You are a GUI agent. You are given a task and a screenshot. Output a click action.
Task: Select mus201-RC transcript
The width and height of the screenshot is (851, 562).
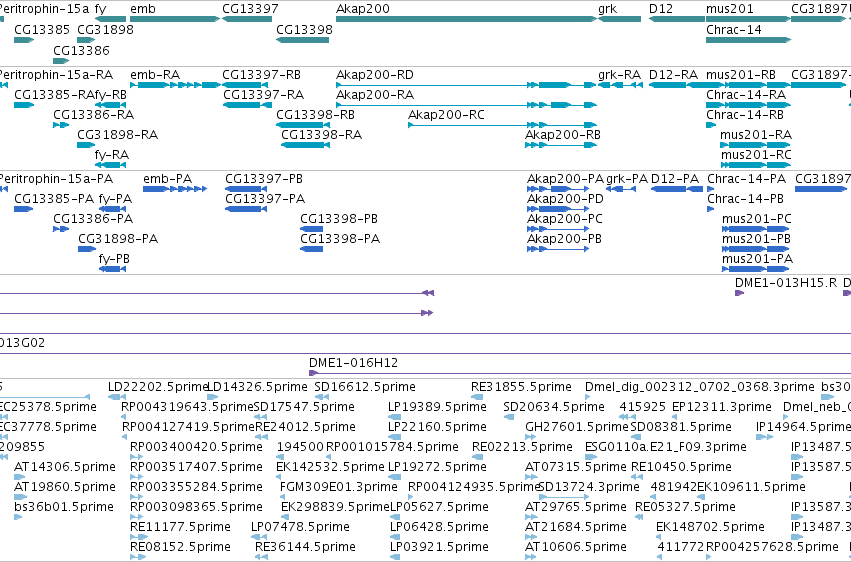coord(755,165)
